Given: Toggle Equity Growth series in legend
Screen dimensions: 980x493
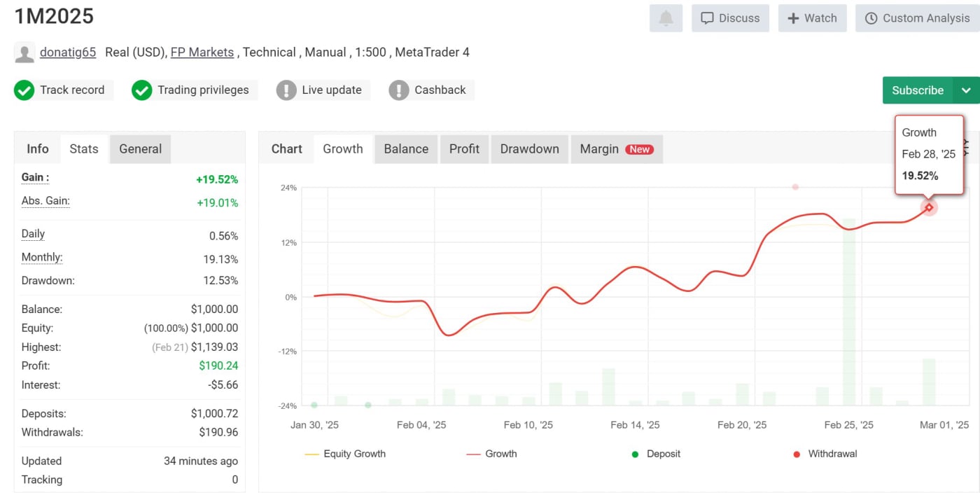Looking at the screenshot, I should pos(345,454).
